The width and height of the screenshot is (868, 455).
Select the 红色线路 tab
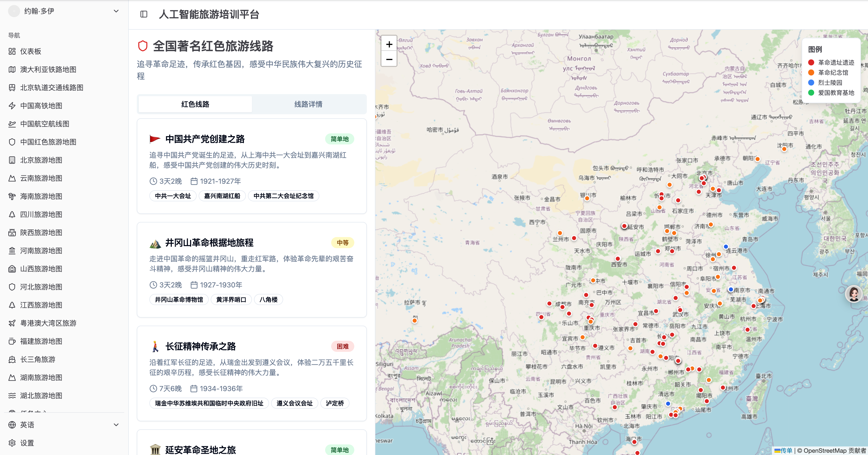(x=195, y=104)
